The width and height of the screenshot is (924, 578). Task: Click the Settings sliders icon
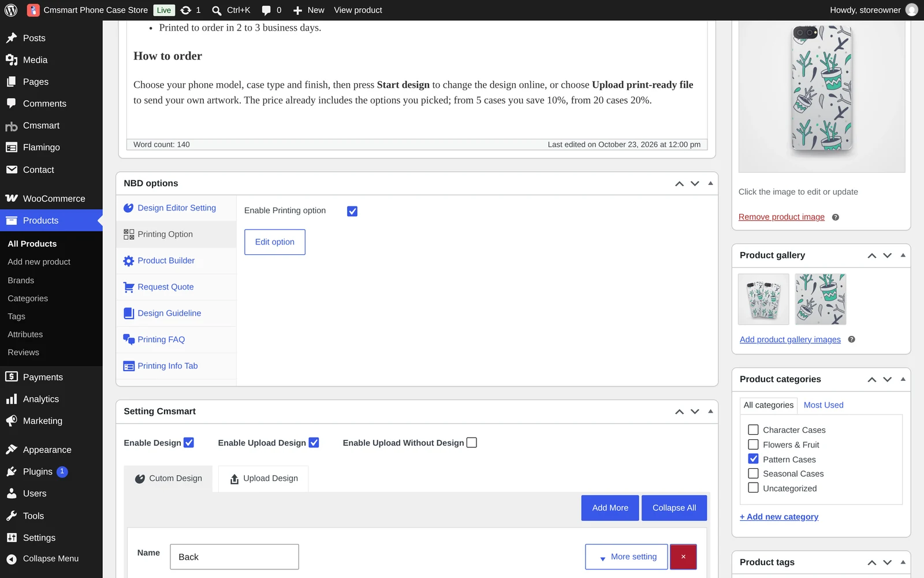pyautogui.click(x=12, y=538)
